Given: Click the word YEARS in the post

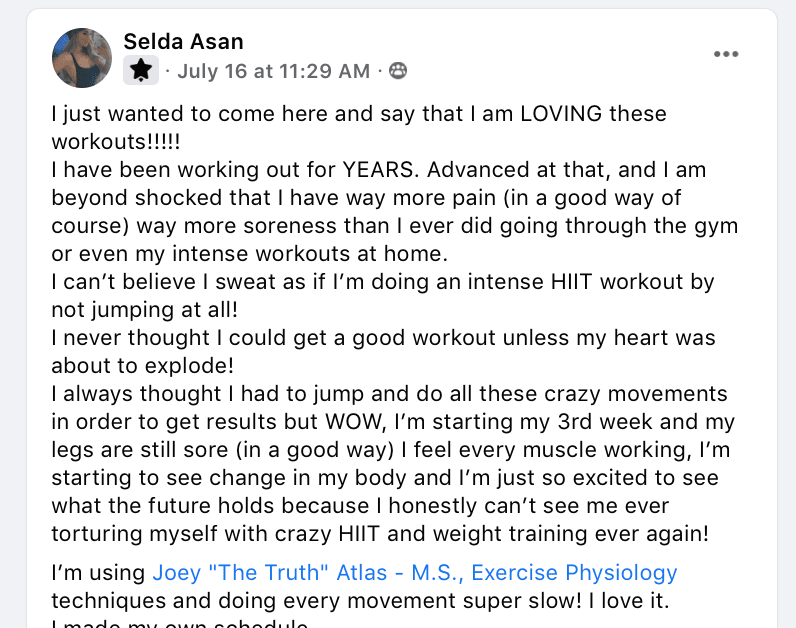Looking at the screenshot, I should (x=381, y=170).
